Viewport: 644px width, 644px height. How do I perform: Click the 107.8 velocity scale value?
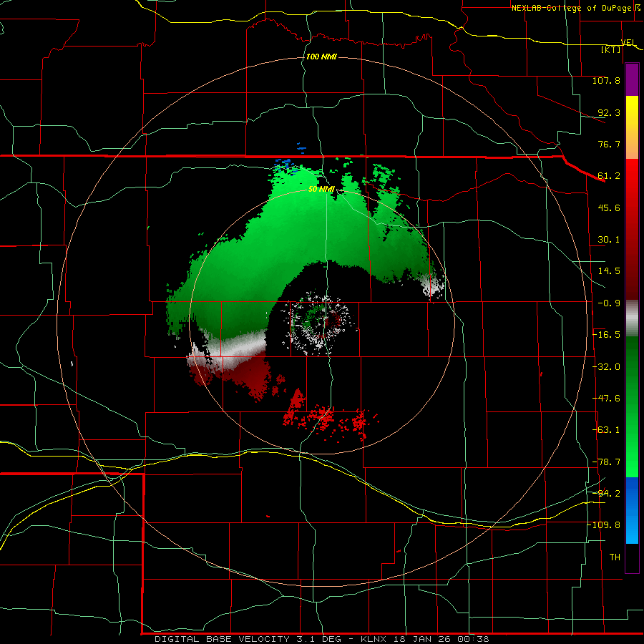[606, 80]
